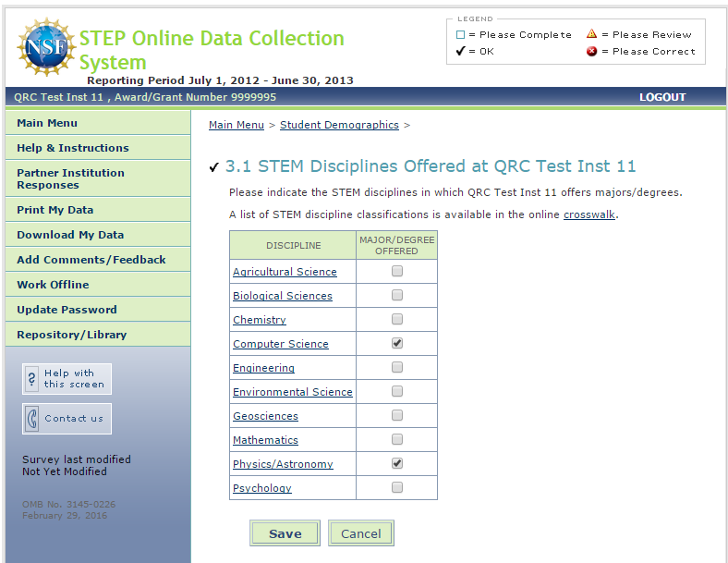Click the question mark help icon
Viewport: 728px width, 563px height.
pyautogui.click(x=31, y=379)
